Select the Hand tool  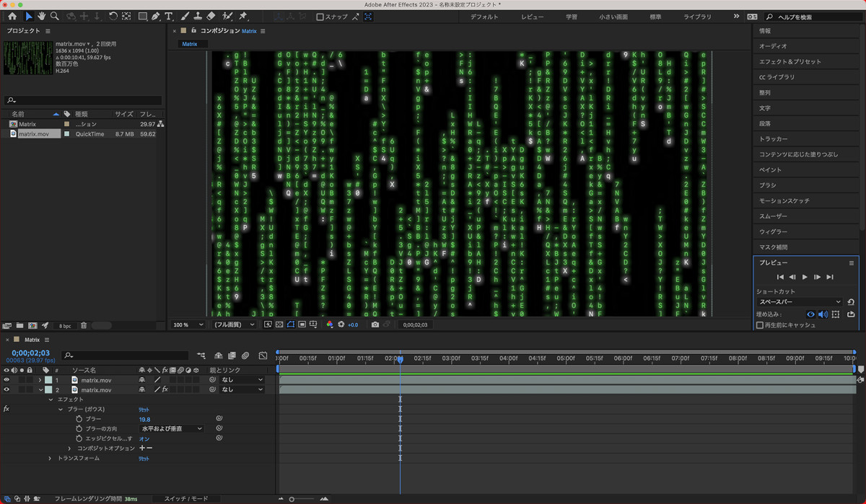42,16
